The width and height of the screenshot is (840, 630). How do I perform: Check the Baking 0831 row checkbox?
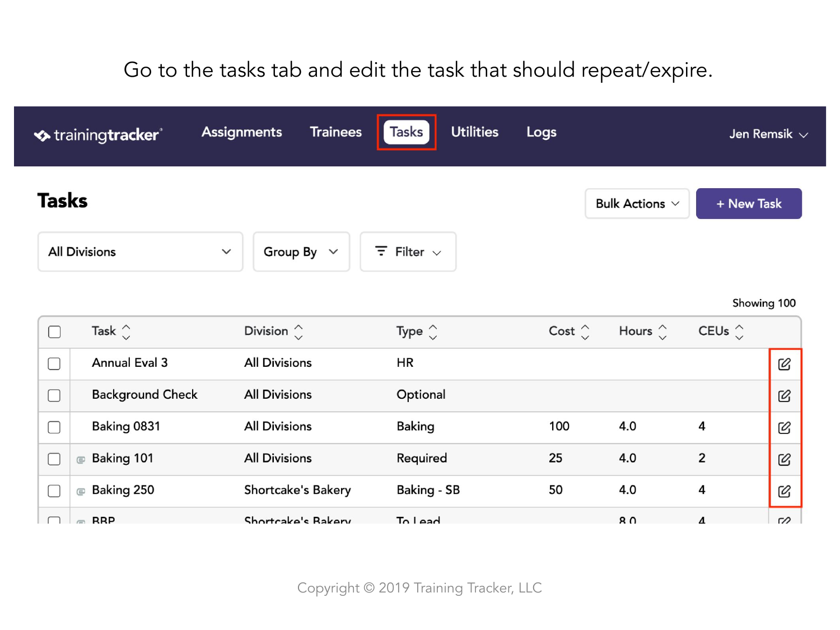coord(54,428)
